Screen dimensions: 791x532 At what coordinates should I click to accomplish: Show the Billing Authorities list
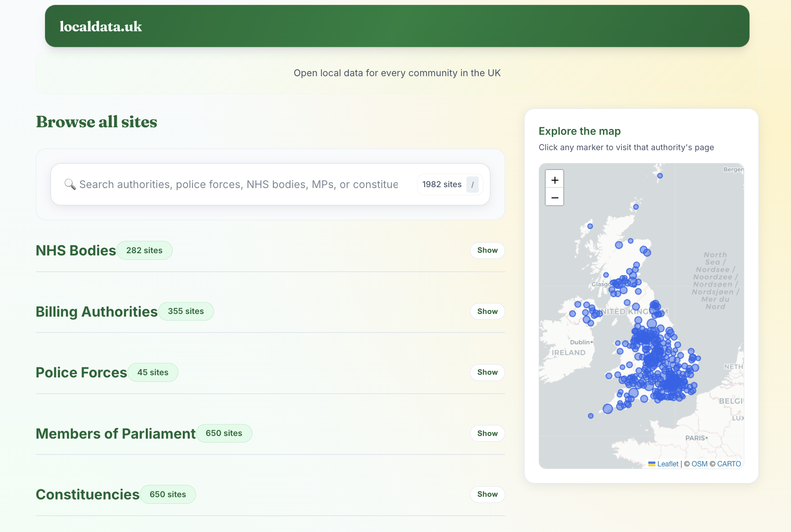tap(487, 311)
